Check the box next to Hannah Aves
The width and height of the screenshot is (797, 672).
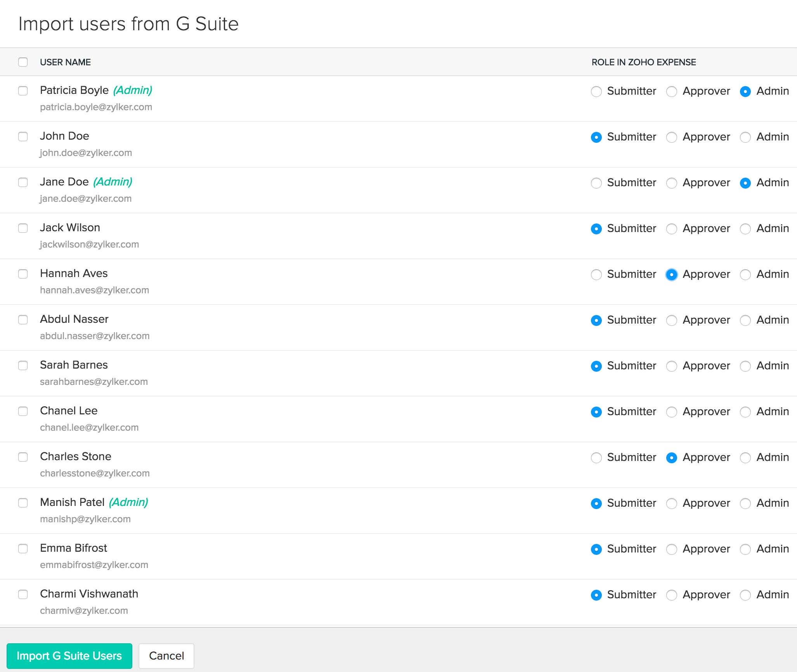point(23,274)
